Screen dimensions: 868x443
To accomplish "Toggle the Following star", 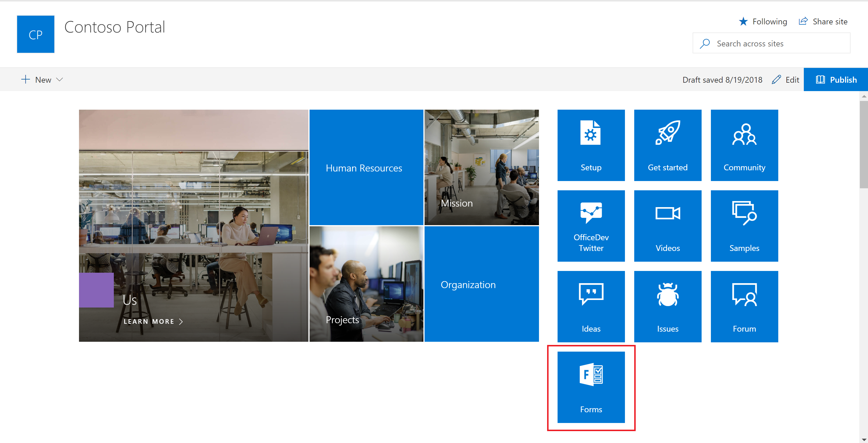I will [x=743, y=21].
